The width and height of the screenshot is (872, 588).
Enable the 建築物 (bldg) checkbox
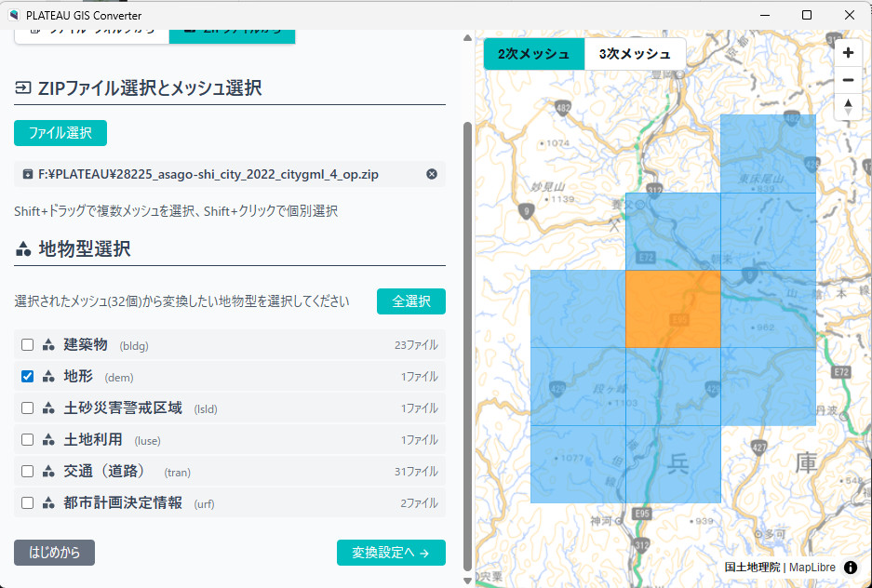28,345
